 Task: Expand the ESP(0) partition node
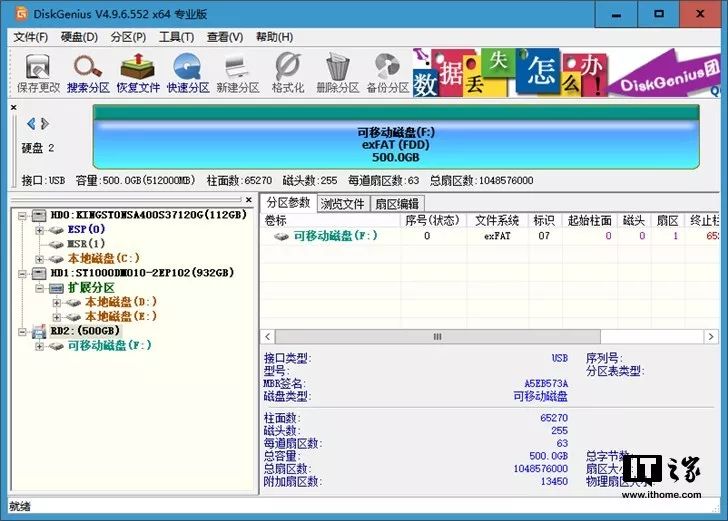click(41, 230)
